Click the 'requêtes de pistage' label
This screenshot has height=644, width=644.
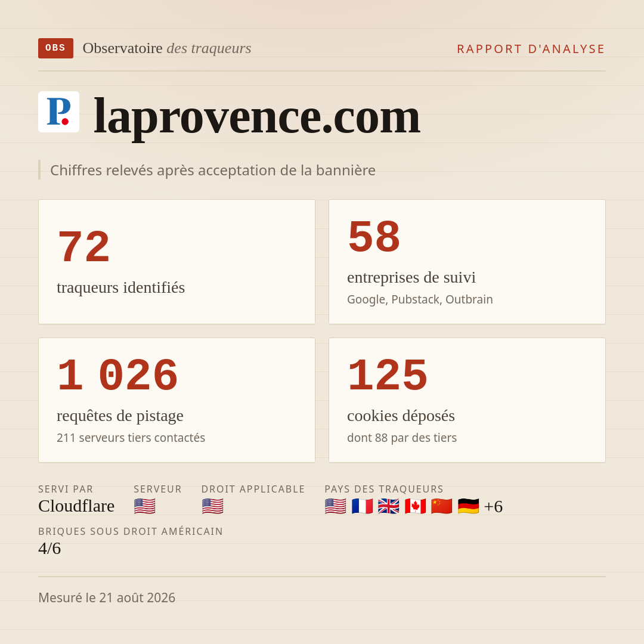120,416
